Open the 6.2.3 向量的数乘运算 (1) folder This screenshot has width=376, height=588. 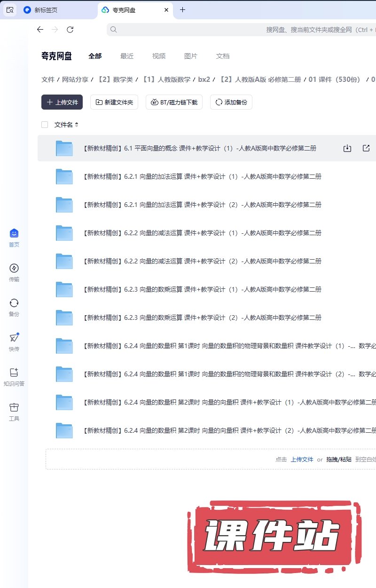coord(202,289)
